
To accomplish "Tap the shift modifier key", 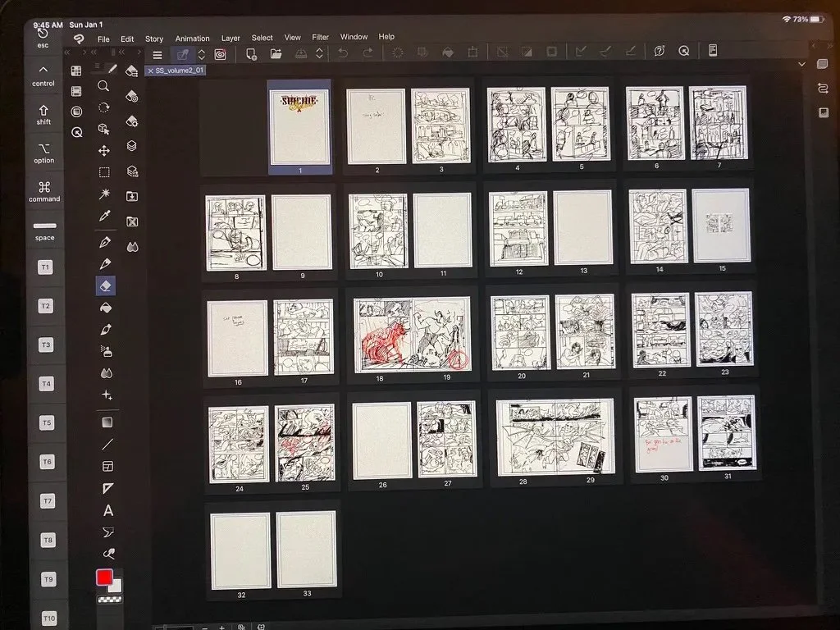I will pos(43,115).
